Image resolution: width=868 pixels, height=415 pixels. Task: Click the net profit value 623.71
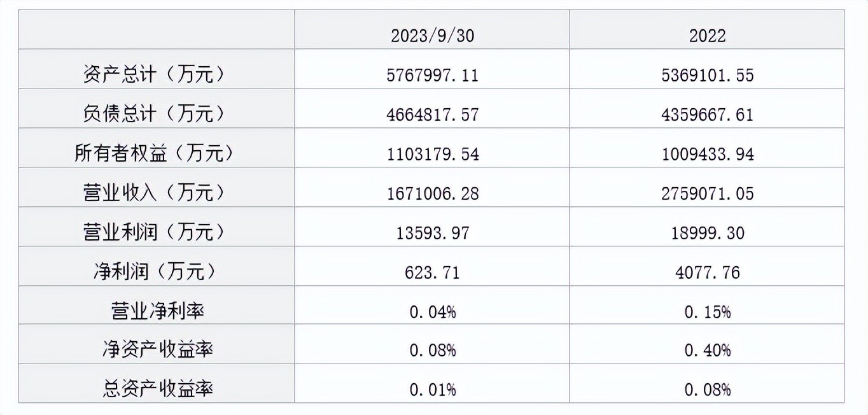[x=432, y=272]
